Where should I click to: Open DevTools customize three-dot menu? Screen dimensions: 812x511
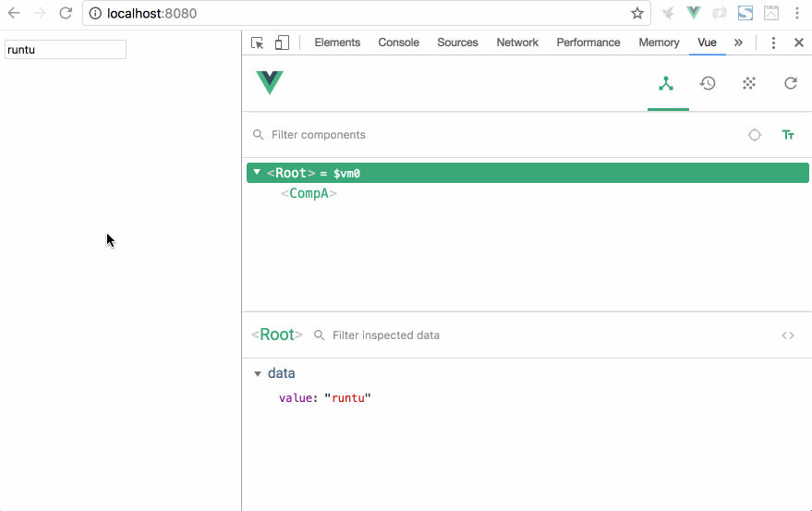[773, 43]
